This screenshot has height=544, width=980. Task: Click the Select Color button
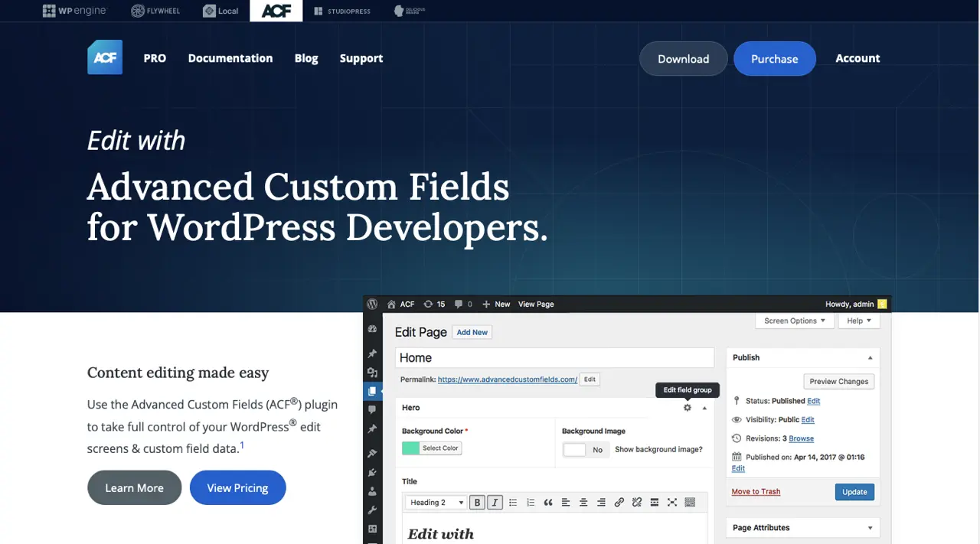[440, 448]
